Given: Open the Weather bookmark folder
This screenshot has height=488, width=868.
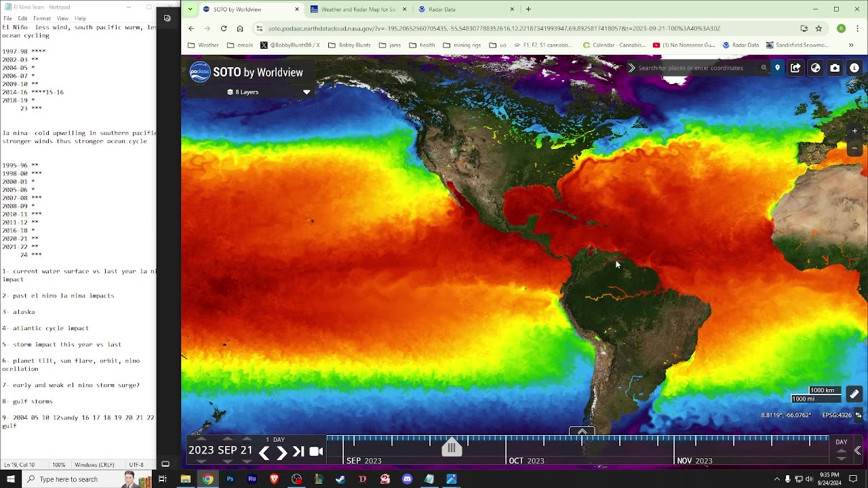Looking at the screenshot, I should point(203,45).
